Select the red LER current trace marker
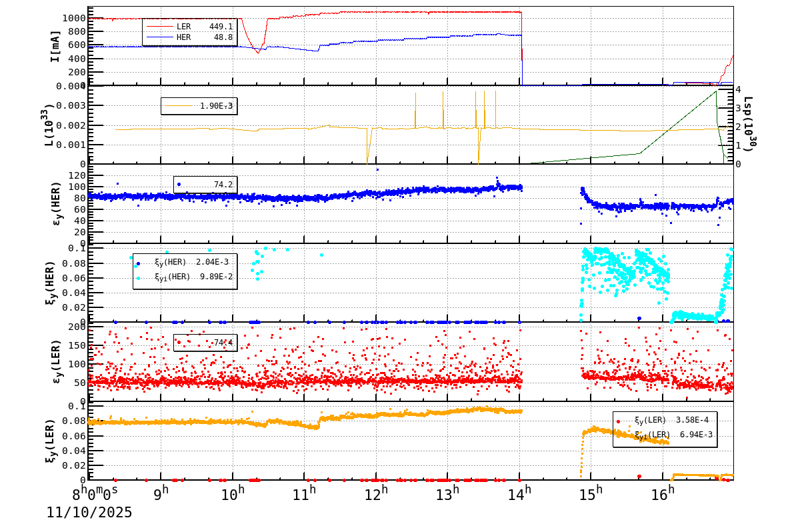The image size is (800, 532). [x=160, y=26]
